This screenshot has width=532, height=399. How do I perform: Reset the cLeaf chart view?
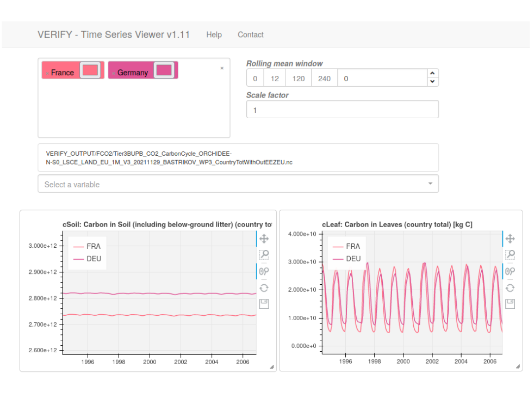(510, 288)
